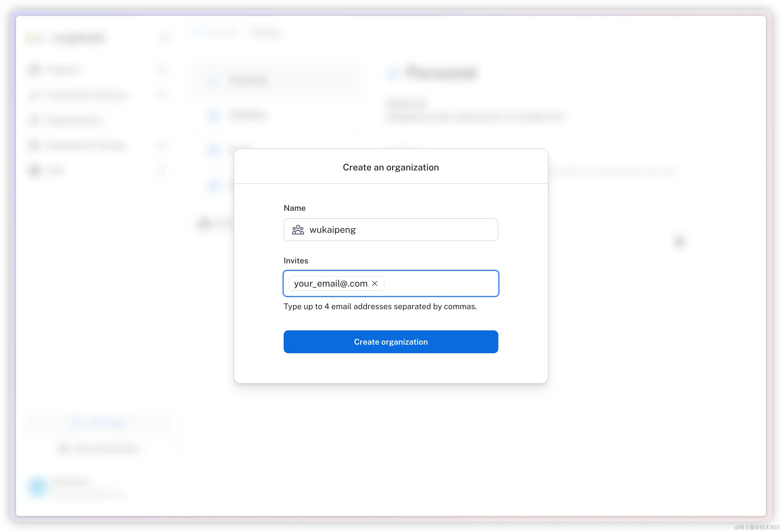
Task: Click the blurred gray icon right of the dialog
Action: tap(679, 241)
